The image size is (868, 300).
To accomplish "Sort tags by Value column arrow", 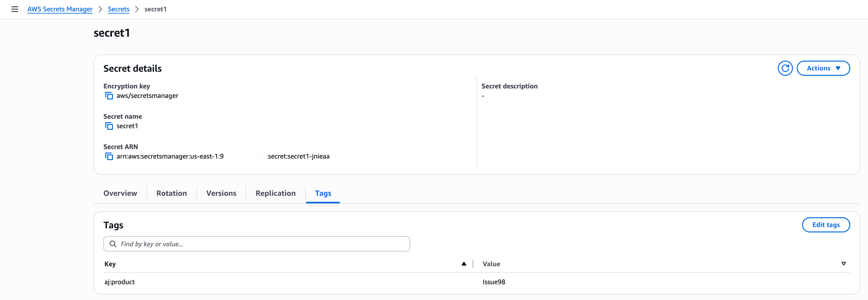I will [843, 264].
